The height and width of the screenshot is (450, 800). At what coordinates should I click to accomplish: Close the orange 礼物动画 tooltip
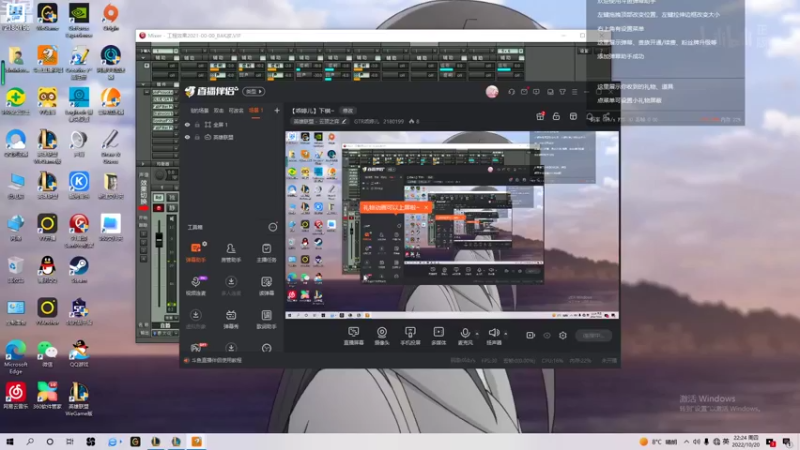pos(426,207)
